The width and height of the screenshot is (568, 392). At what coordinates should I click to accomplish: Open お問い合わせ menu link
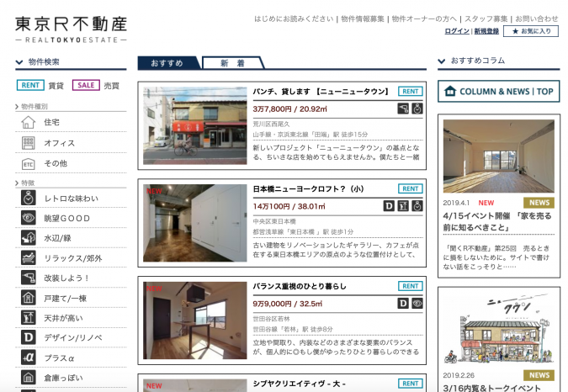coord(537,19)
